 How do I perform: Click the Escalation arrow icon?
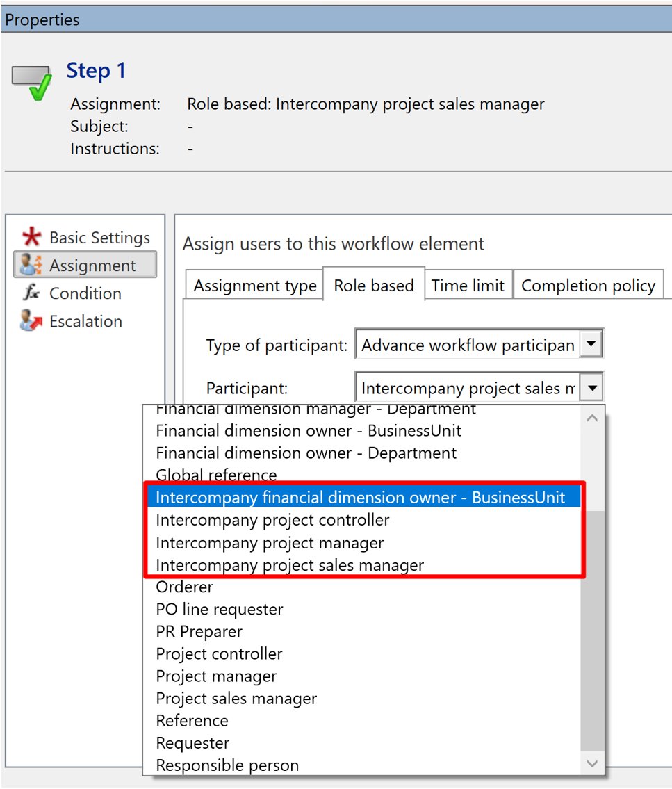[31, 321]
